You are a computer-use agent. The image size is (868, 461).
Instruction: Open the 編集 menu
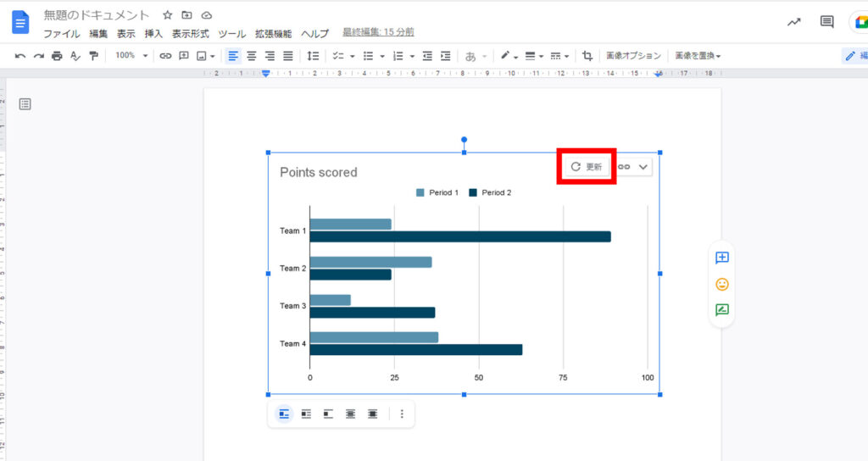click(x=98, y=34)
